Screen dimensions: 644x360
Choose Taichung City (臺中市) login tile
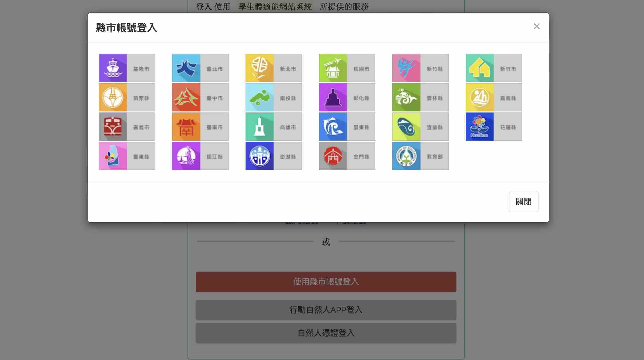click(x=200, y=97)
